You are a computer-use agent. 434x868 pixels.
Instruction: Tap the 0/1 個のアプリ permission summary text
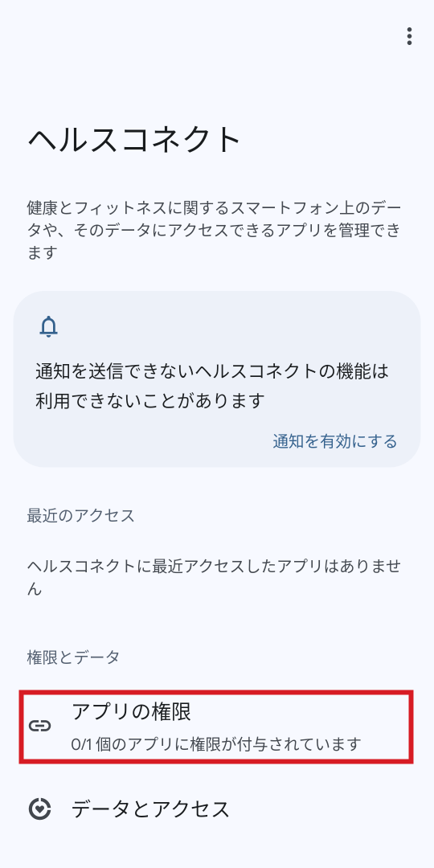[216, 743]
